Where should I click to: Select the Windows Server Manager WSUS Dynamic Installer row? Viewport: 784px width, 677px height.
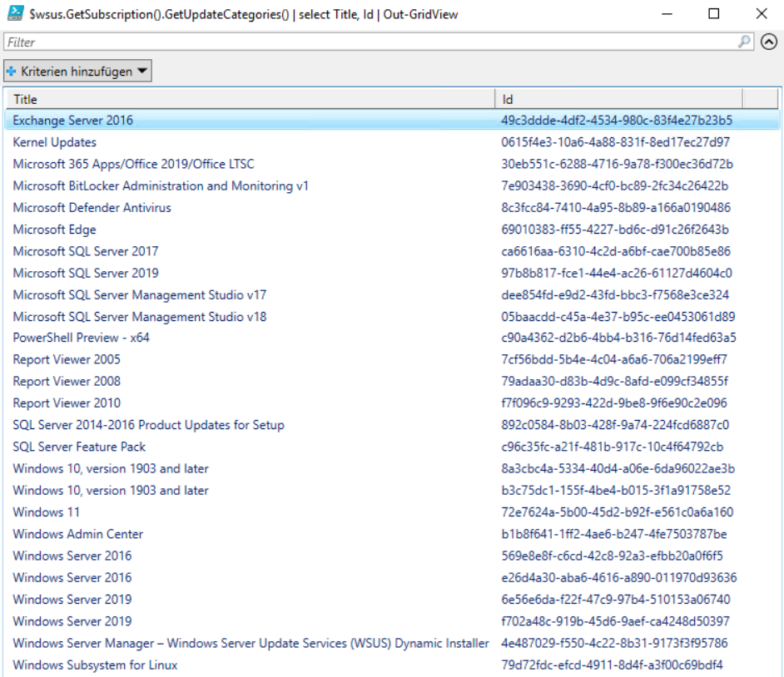[392, 643]
